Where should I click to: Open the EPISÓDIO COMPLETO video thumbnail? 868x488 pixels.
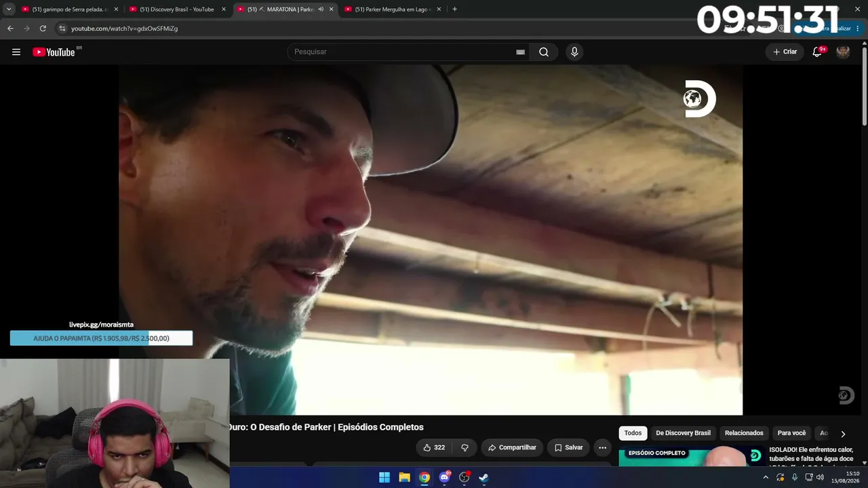point(692,457)
